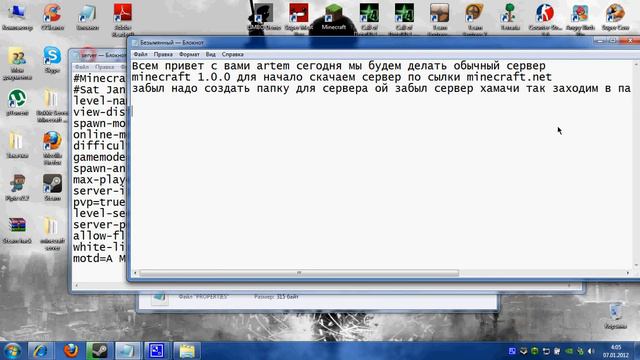Open the Recycle Bin on the desktop
Viewport: 640px width, 360px height.
coord(615,316)
